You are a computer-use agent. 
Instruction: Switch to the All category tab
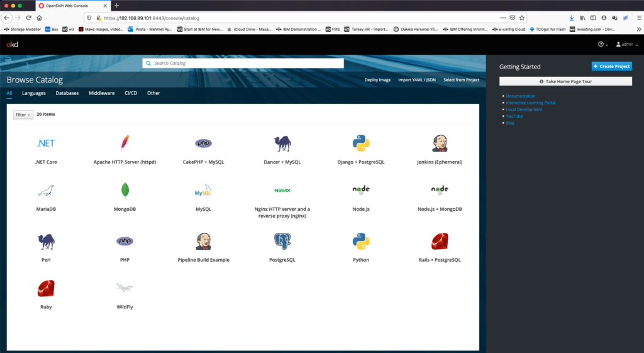tap(9, 93)
